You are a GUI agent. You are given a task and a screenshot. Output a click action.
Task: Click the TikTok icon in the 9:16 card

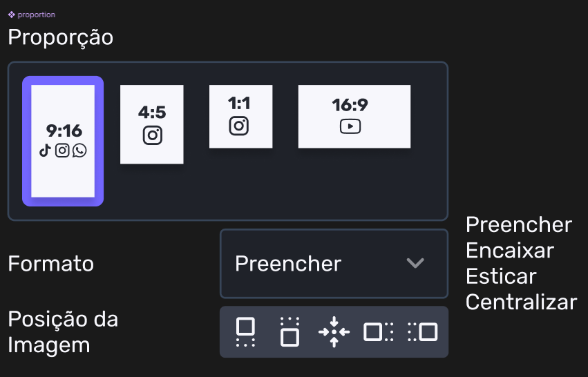coord(46,150)
